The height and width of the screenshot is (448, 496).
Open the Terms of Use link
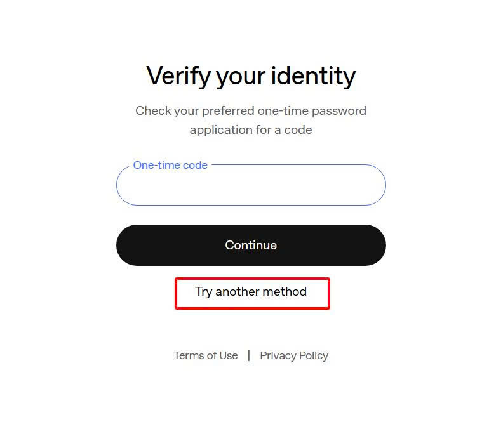point(205,355)
